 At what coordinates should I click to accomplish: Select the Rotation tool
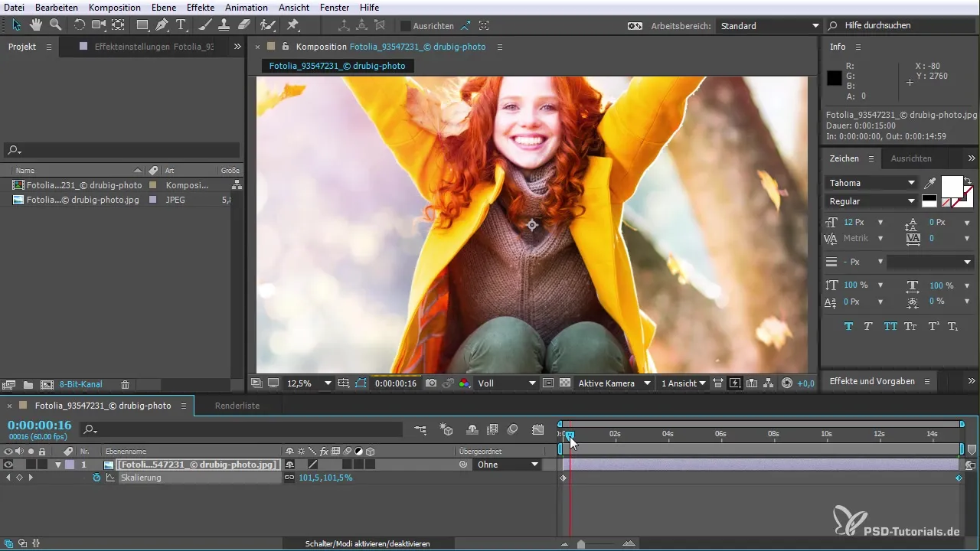[80, 24]
